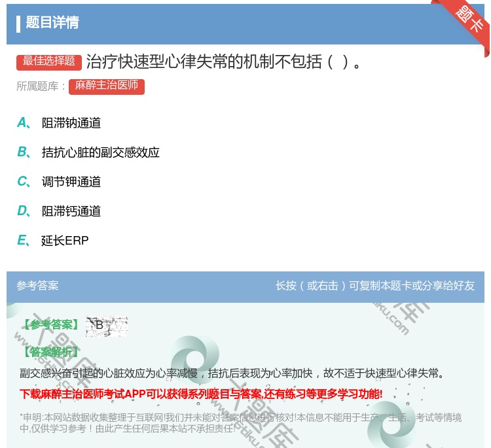Click the 最佳选择题 question type tag
This screenshot has height=448, width=491.
point(49,61)
